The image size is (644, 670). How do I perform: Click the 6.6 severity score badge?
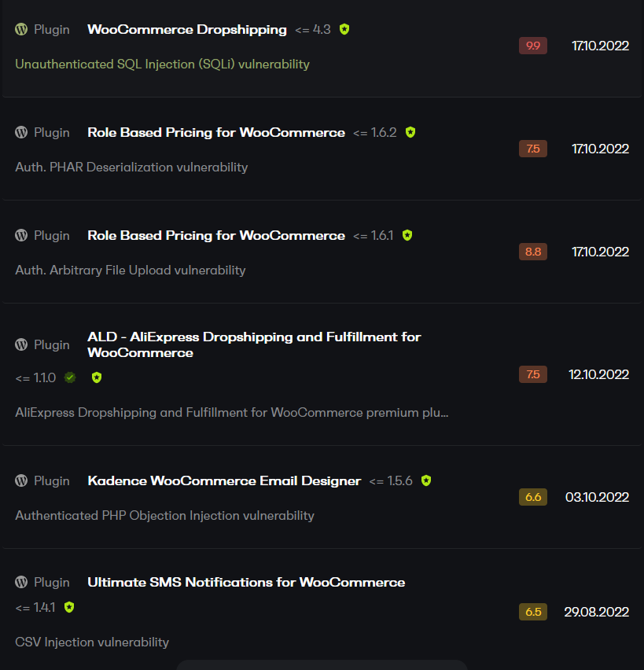tap(532, 497)
